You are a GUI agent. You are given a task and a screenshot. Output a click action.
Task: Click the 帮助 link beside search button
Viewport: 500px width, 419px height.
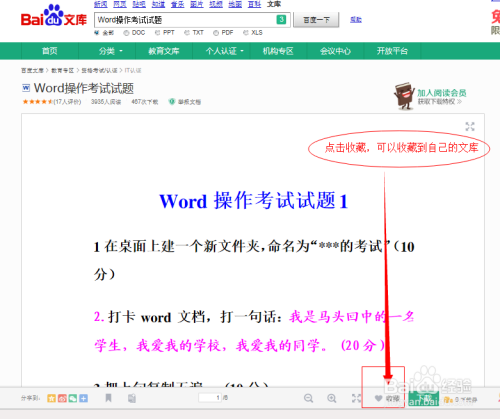tap(356, 20)
